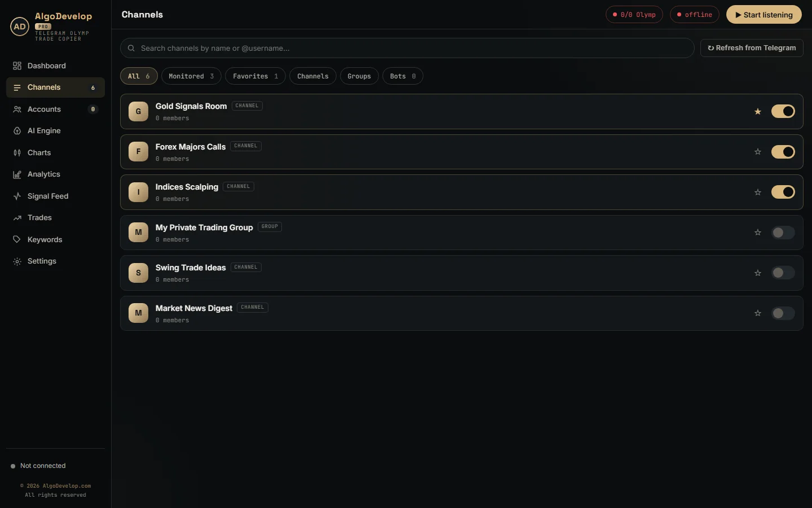
Task: Click the S avatar of Swing Trade Ideas
Action: coord(138,273)
